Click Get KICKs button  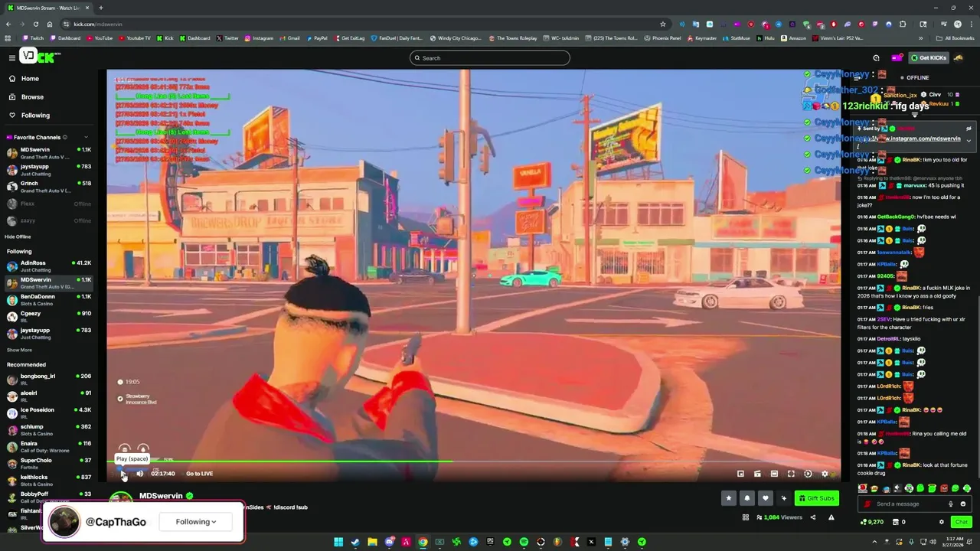coord(928,57)
